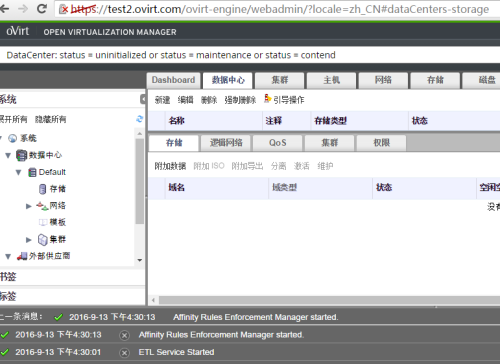Select the 逻辑网络 sub-tab
Screen dimensions: 500x364
pyautogui.click(x=226, y=143)
